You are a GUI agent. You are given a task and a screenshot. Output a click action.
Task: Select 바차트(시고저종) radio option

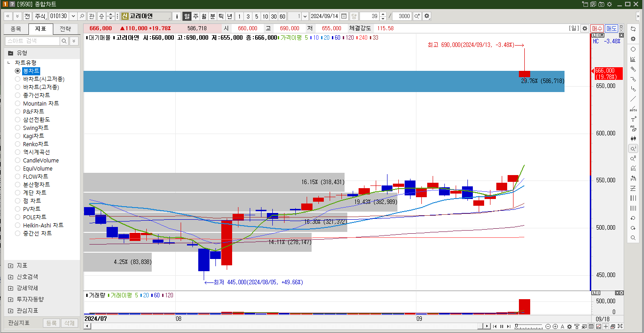(x=18, y=79)
